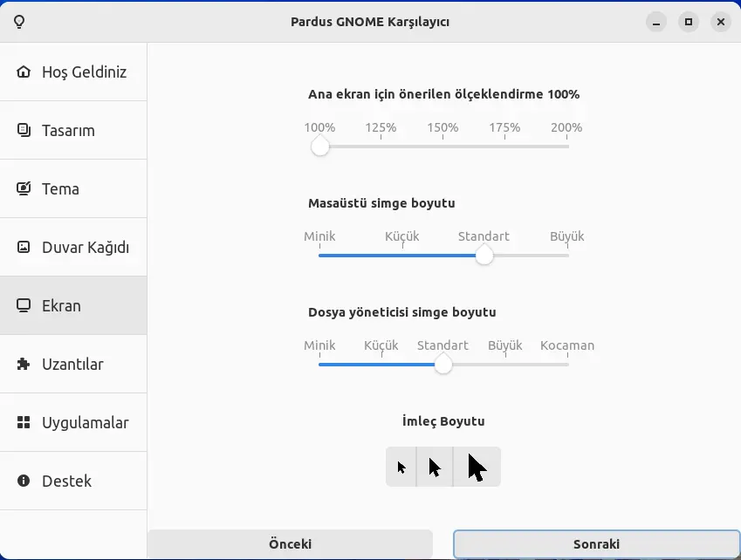Minimize the Pardus GNOME Karşılayıcı window
The width and height of the screenshot is (741, 560).
click(656, 22)
